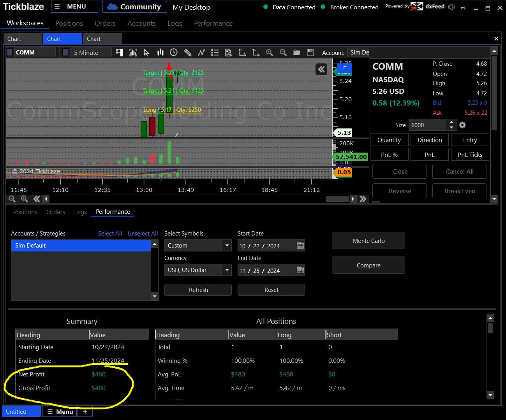Click the Compare button
The width and height of the screenshot is (506, 420).
(x=368, y=265)
